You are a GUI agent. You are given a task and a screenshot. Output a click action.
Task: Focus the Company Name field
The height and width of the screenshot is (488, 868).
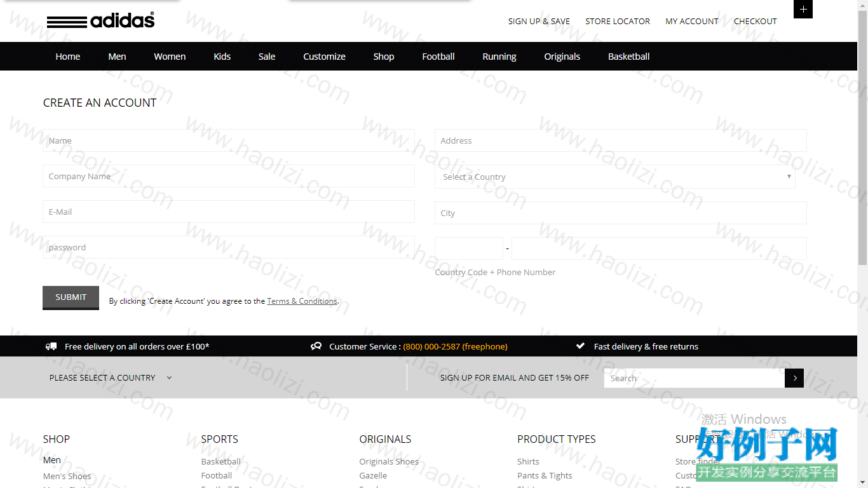coord(229,176)
